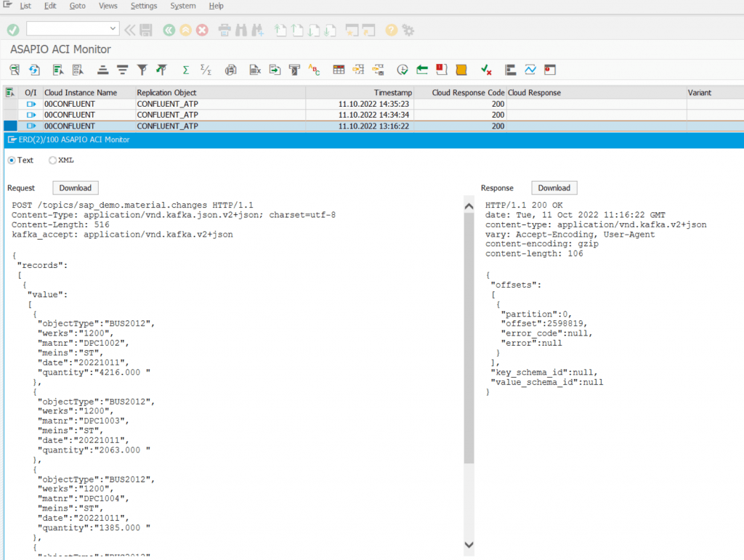Open the yellow Help question icon
The height and width of the screenshot is (560, 744).
[392, 30]
